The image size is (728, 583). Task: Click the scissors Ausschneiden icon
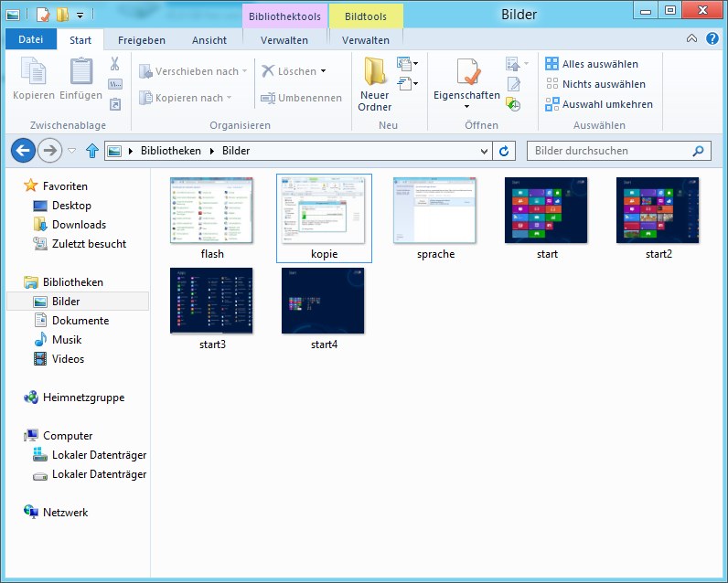tap(114, 64)
